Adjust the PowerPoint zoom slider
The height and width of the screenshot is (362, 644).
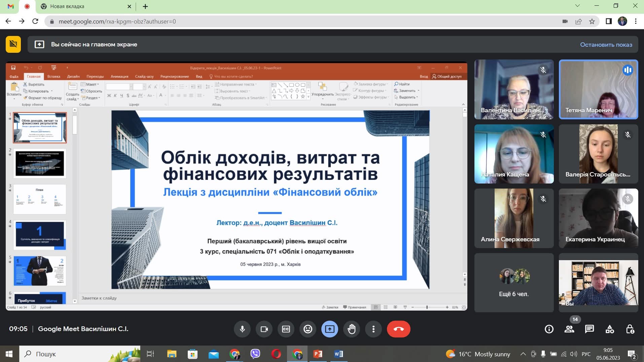tap(427, 307)
